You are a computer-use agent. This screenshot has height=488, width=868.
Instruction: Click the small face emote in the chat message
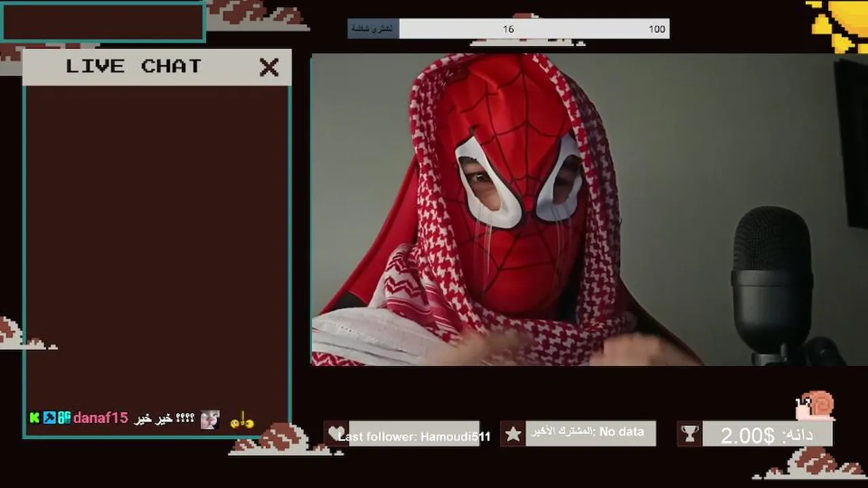(210, 420)
